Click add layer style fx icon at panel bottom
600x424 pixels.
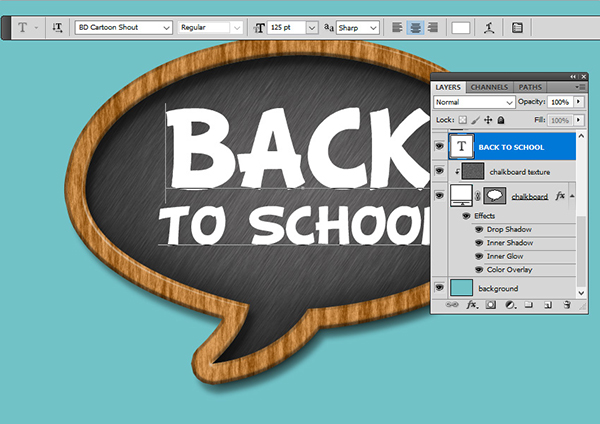point(471,305)
